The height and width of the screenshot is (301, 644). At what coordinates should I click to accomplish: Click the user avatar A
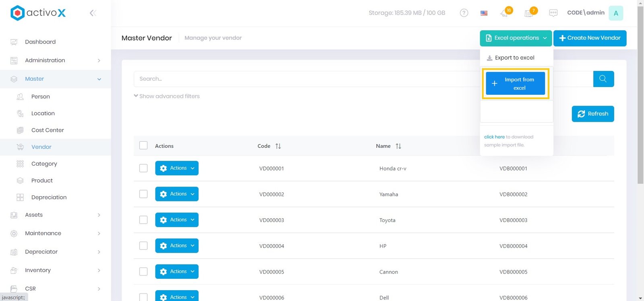[615, 13]
